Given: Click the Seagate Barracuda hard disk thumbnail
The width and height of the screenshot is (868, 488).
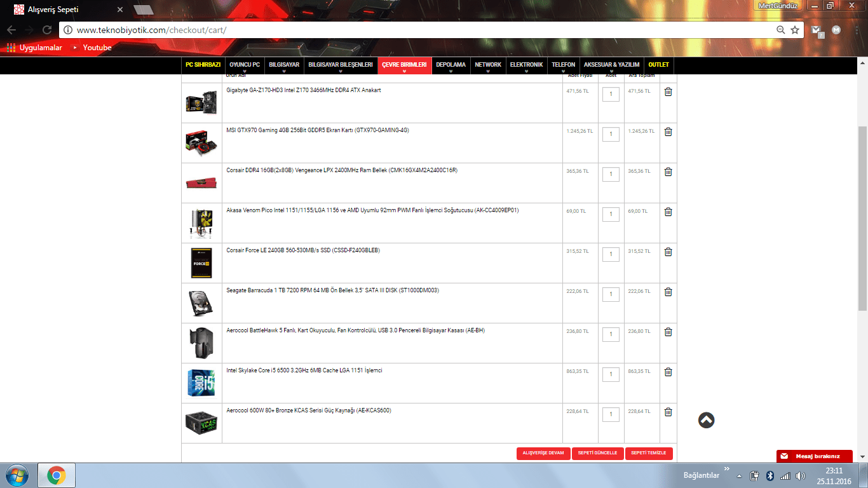Looking at the screenshot, I should pyautogui.click(x=201, y=303).
